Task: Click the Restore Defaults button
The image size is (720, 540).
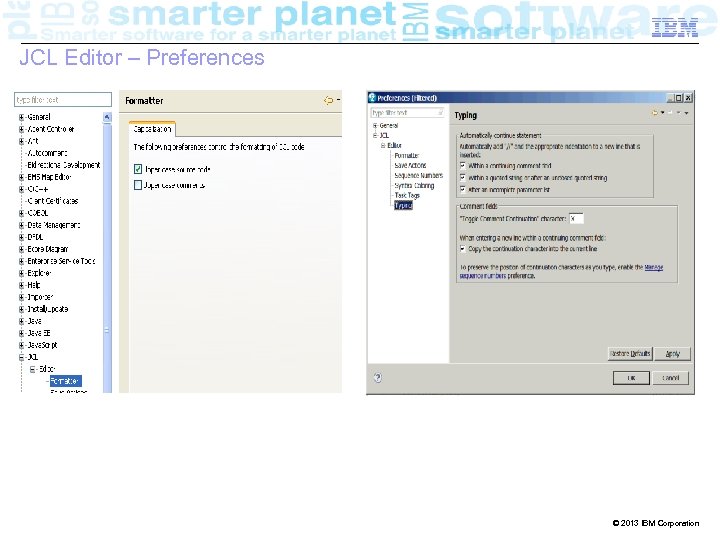Action: click(x=630, y=354)
